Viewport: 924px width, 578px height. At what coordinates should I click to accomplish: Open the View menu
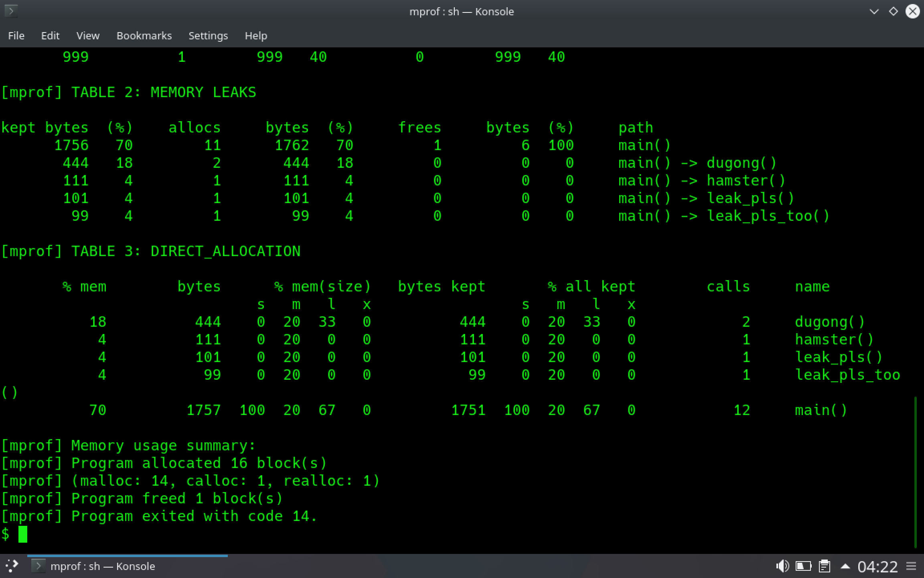88,36
